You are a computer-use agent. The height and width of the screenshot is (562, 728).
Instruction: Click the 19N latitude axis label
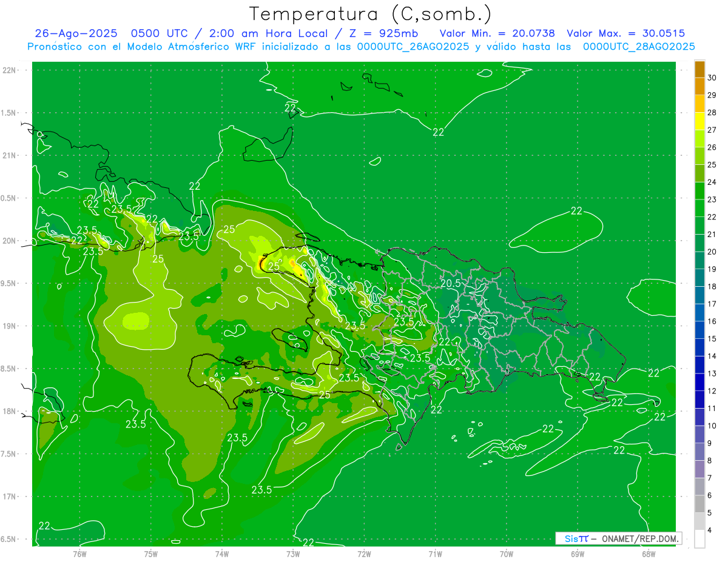click(9, 326)
